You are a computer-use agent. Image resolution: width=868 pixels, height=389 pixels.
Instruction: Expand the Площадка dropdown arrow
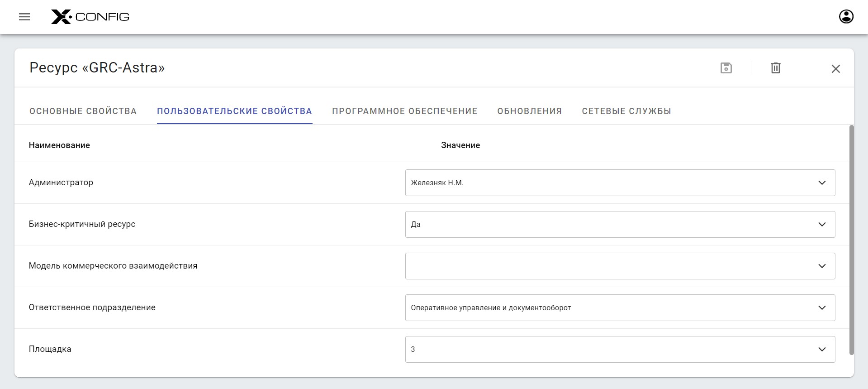click(822, 350)
